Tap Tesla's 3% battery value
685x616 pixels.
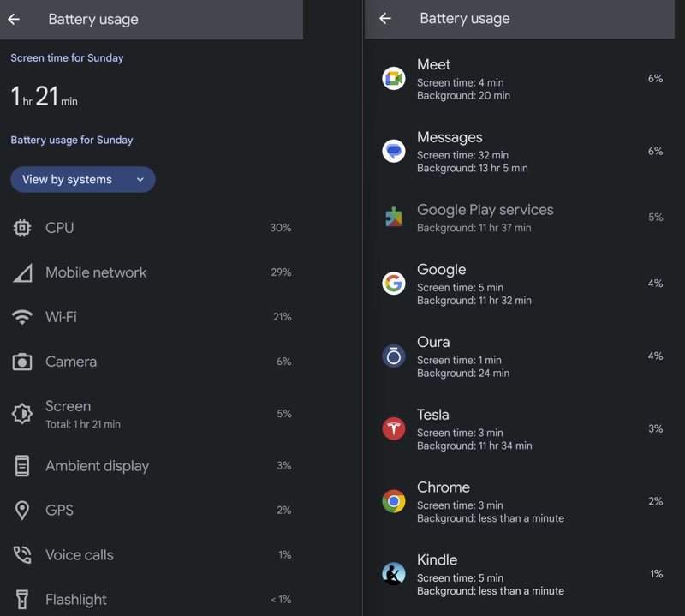click(x=655, y=428)
